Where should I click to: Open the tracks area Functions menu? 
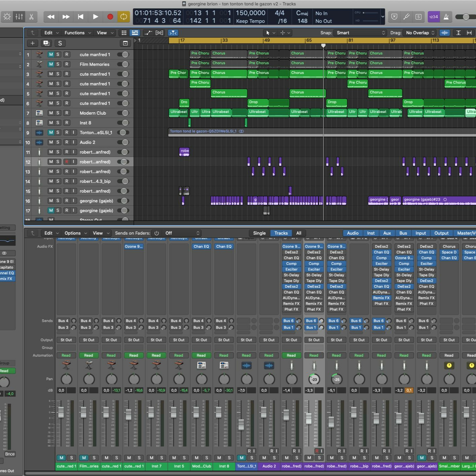78,33
